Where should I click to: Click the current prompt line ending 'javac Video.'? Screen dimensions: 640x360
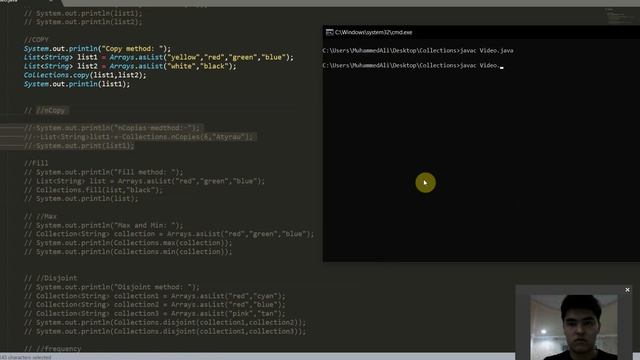tap(413, 65)
